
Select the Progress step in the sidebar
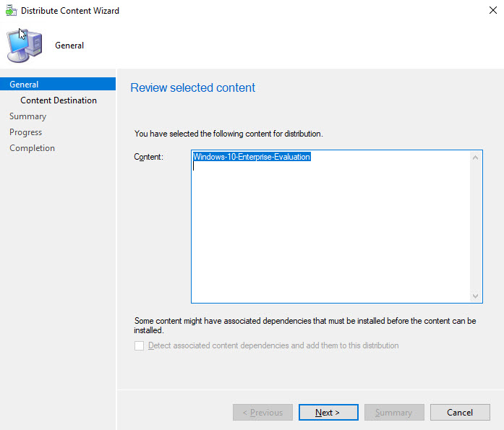tap(25, 132)
